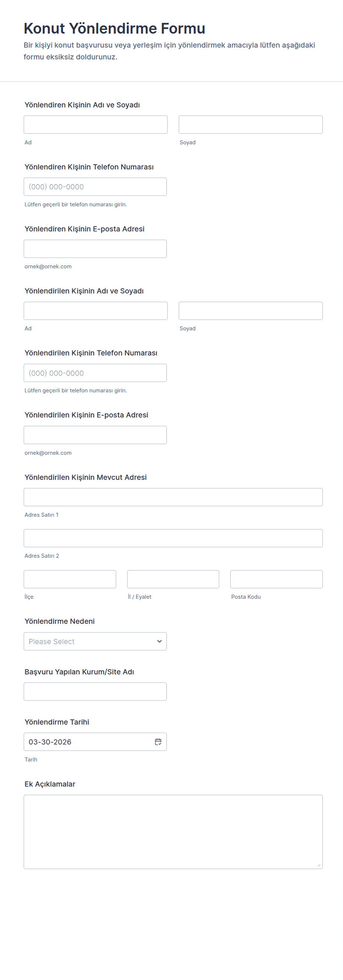
Task: Select the Yönlendirilen Kişinin E-posta Adresi field
Action: 95,435
